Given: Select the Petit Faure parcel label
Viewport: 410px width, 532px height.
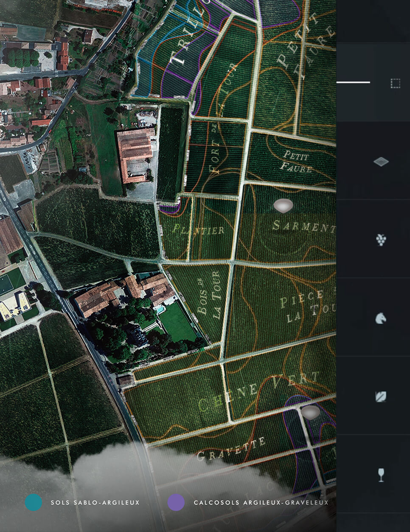Looking at the screenshot, I should point(297,162).
